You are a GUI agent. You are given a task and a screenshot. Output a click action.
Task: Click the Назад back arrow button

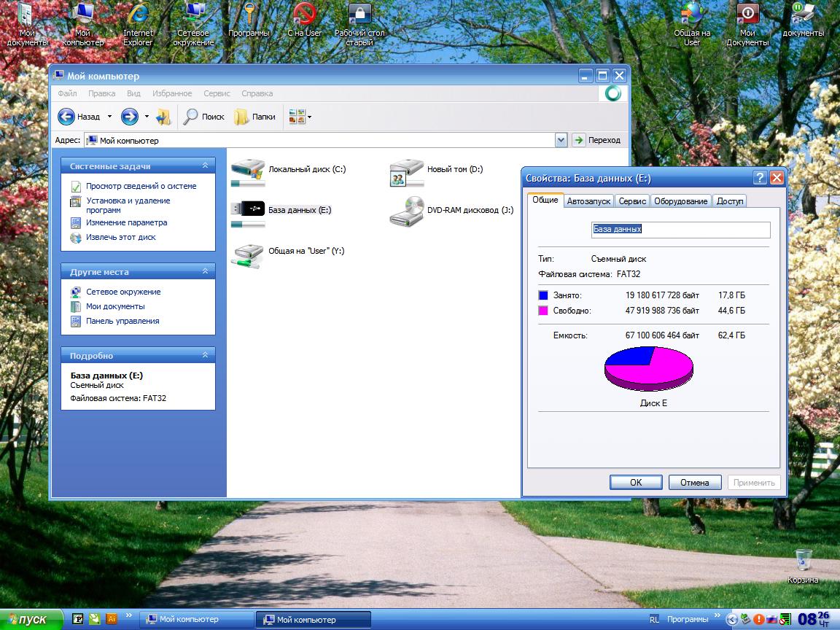tap(79, 116)
